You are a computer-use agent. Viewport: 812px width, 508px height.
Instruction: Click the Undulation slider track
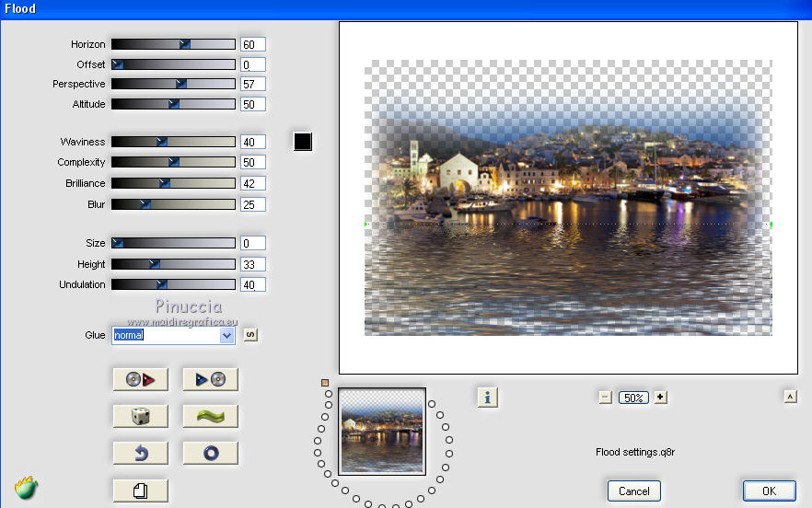click(173, 284)
